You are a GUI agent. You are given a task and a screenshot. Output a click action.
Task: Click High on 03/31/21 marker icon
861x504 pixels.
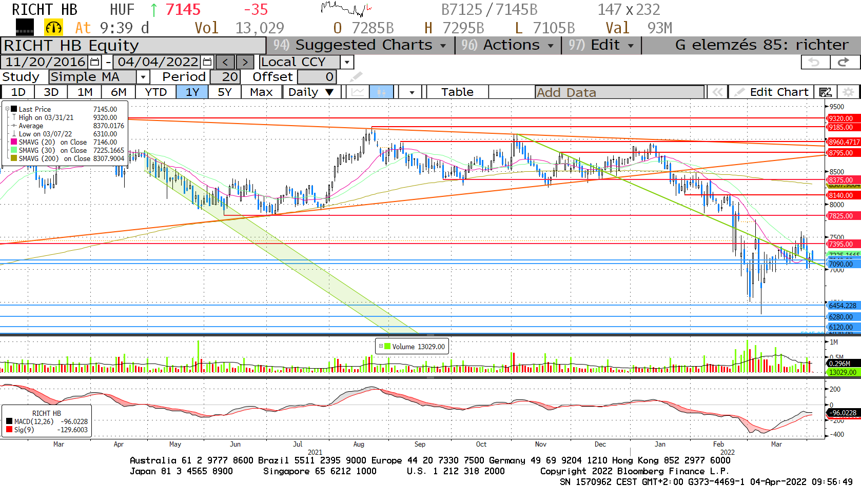(14, 117)
